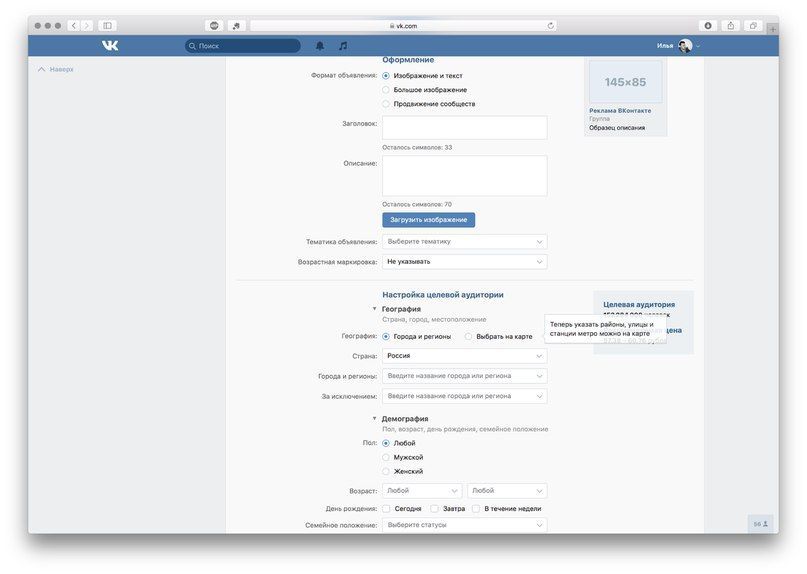Select gender Женский
Viewport: 807px width, 574px height.
click(386, 471)
